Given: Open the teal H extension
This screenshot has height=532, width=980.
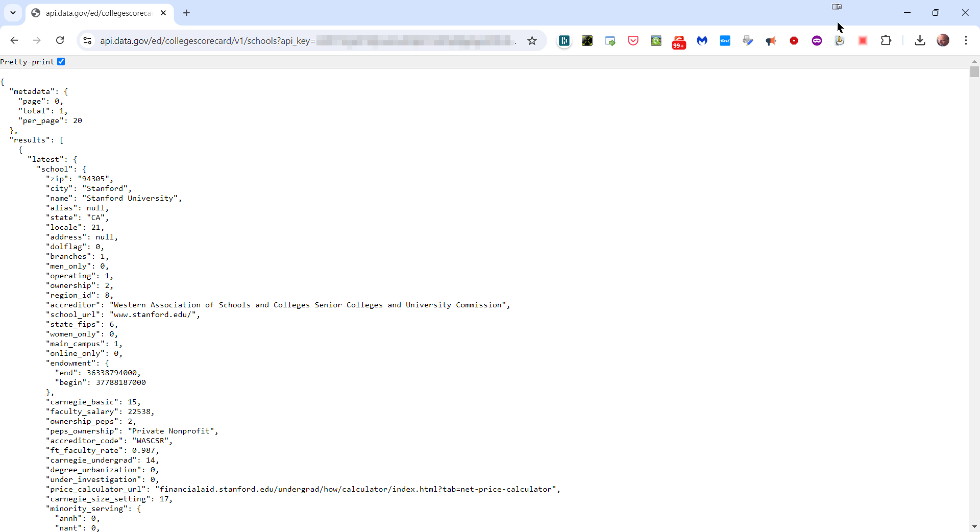Looking at the screenshot, I should (x=564, y=41).
